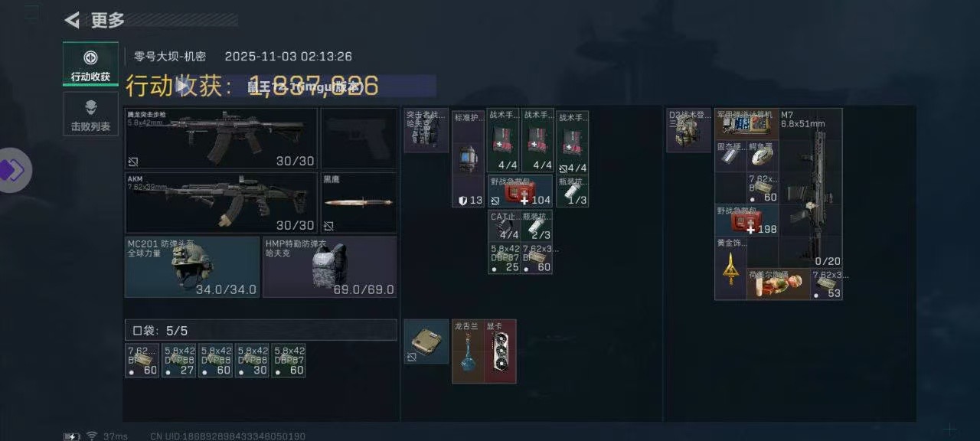Open the 行动收获 tab
980x441 pixels.
point(90,64)
